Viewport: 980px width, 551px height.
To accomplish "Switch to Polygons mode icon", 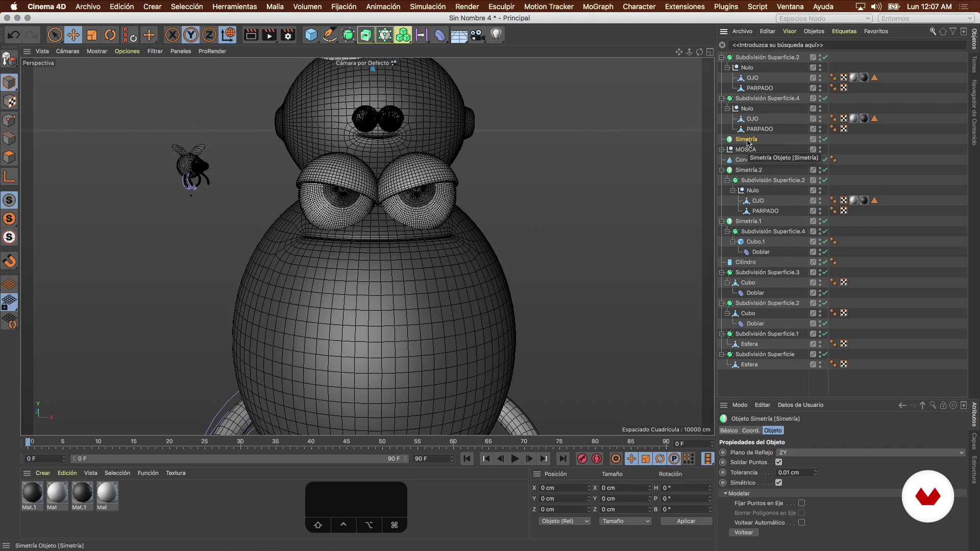I will click(10, 157).
